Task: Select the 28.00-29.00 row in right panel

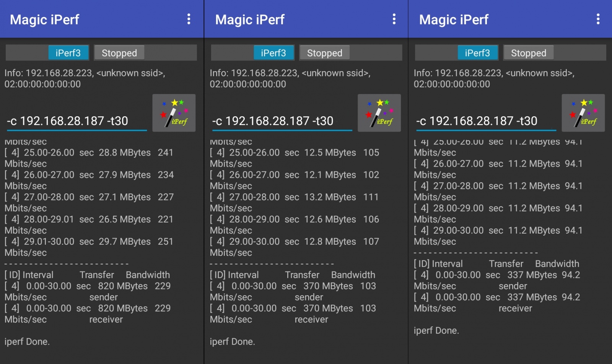Action: point(498,213)
